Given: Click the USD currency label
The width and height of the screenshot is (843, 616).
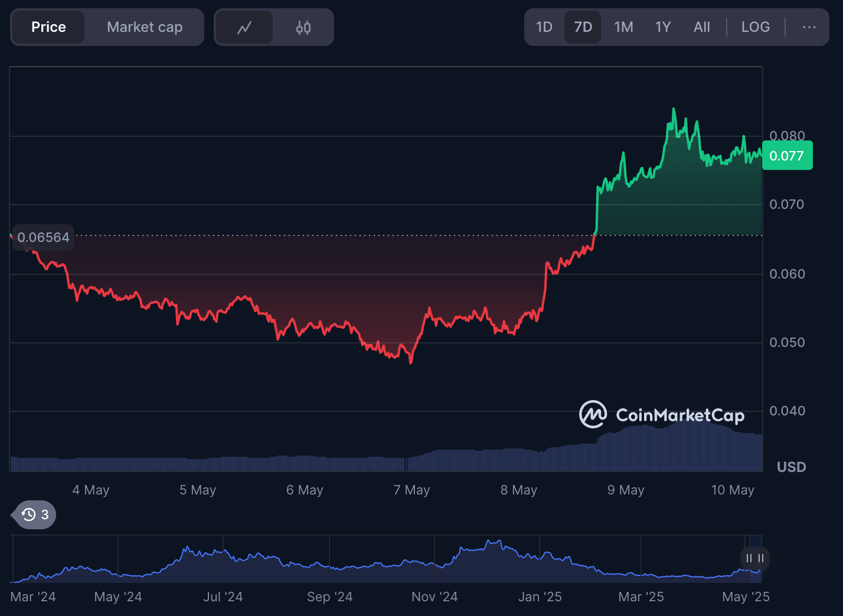Looking at the screenshot, I should 791,467.
